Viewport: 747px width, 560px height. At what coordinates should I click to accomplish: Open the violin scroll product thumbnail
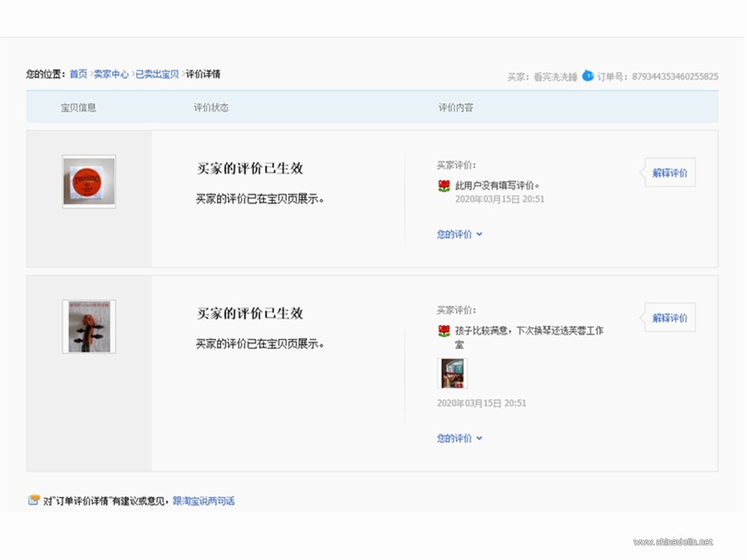click(x=89, y=327)
